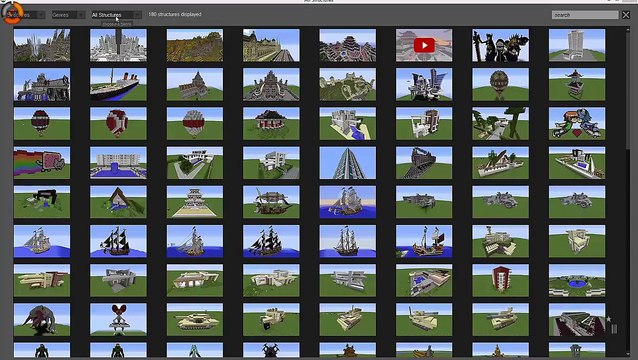Click the orange circular logo icon
This screenshot has height=360, width=638.
tap(12, 13)
